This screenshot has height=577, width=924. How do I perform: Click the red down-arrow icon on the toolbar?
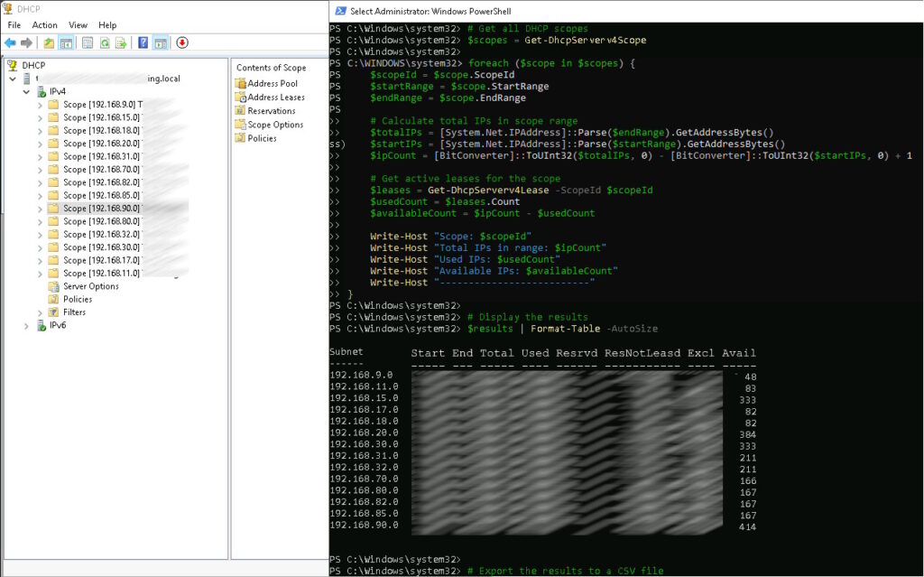point(180,42)
